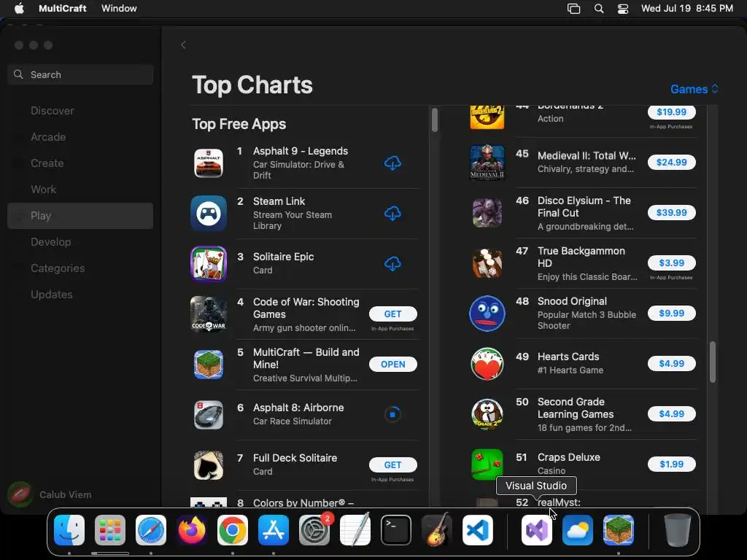The width and height of the screenshot is (747, 560).
Task: Buy Snood Original for $9.99
Action: (671, 314)
